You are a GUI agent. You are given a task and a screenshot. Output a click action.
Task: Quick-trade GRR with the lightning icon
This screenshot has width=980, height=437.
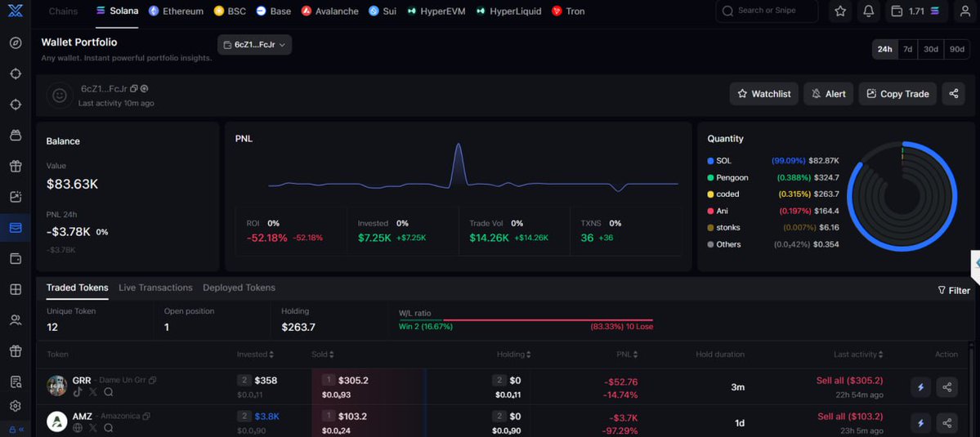(920, 387)
